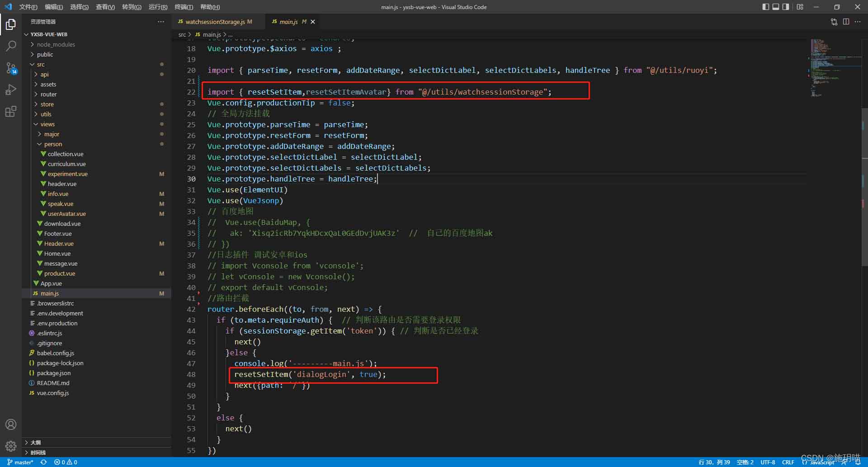This screenshot has width=868, height=467.
Task: Click the master branch in status bar
Action: 20,462
